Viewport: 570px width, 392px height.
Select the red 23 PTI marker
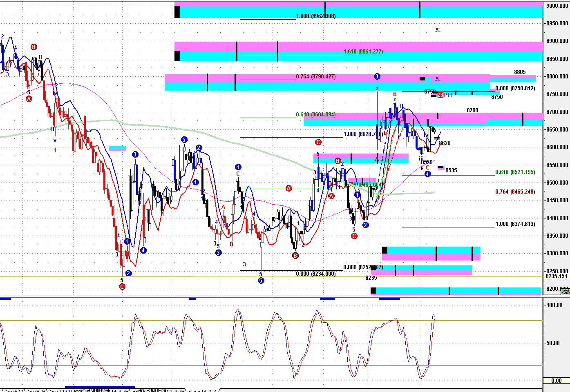(445, 95)
